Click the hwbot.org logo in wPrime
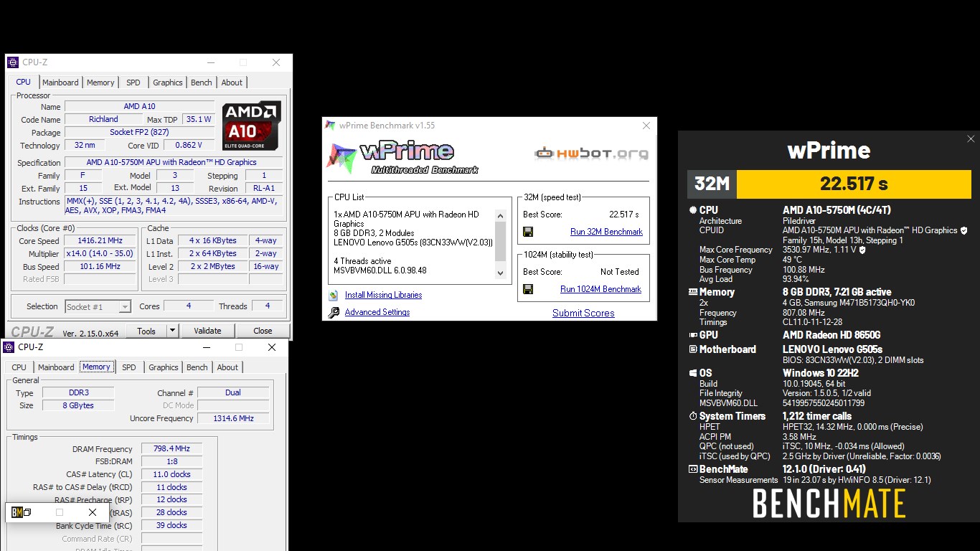The image size is (980, 551). [x=591, y=153]
